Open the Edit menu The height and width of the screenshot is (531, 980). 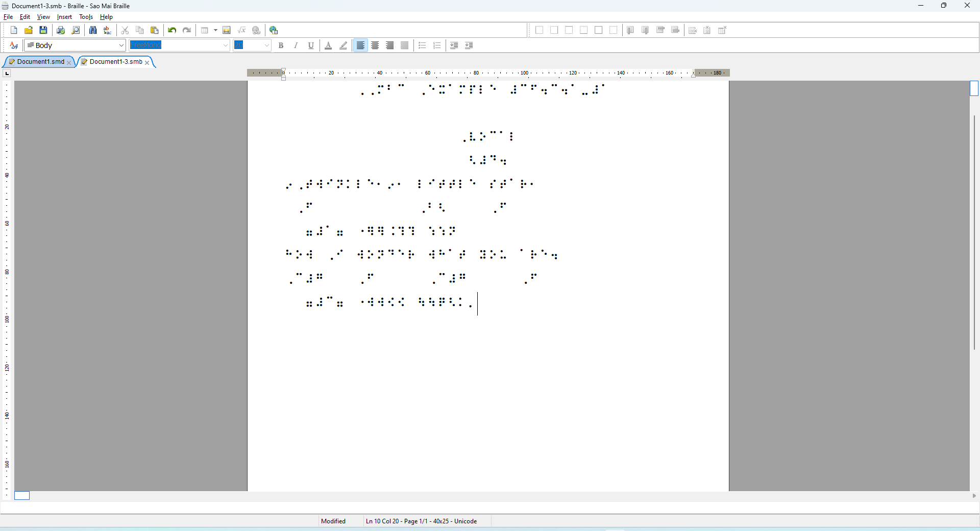tap(25, 17)
